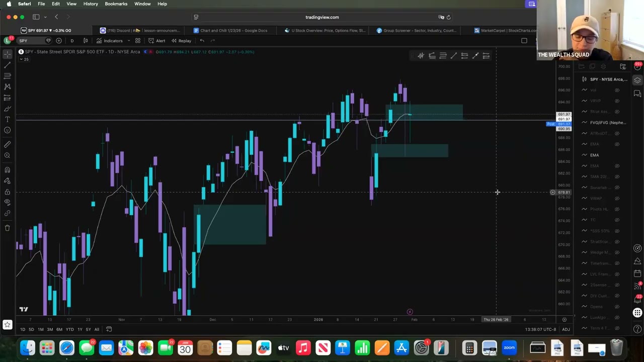
Task: Open Finder from the Dock
Action: click(x=28, y=347)
